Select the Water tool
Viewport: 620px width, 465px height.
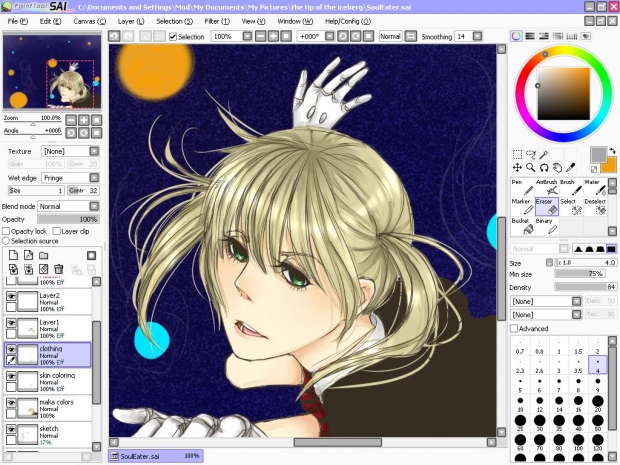pyautogui.click(x=595, y=187)
